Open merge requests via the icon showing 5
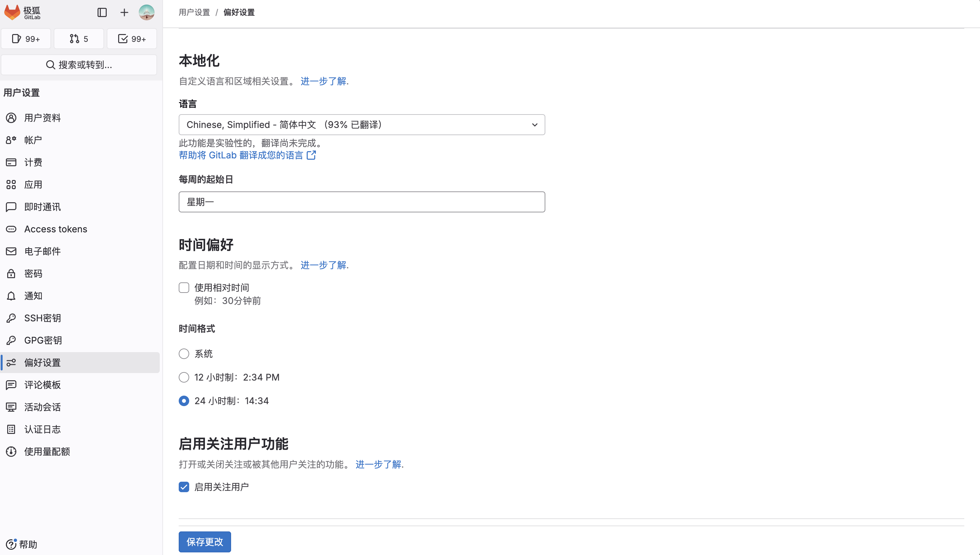980x555 pixels. point(79,39)
